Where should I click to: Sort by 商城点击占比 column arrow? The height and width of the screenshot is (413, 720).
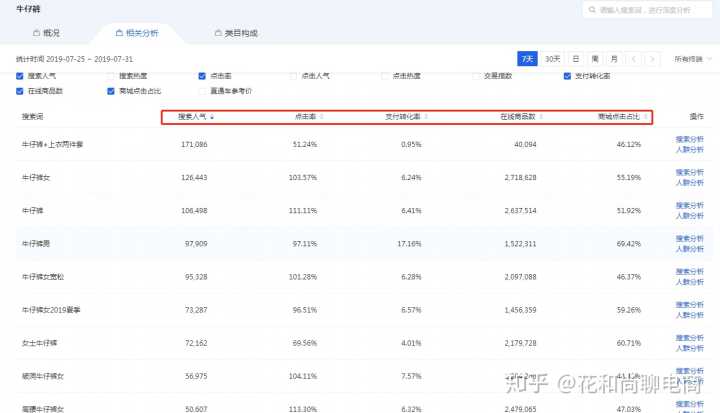pyautogui.click(x=645, y=117)
